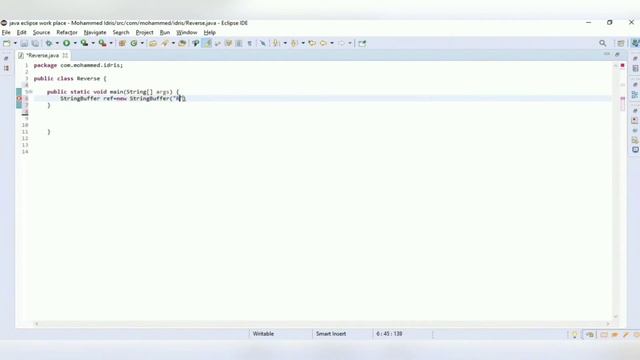Open the Console view icon on right trim

(x=635, y=150)
